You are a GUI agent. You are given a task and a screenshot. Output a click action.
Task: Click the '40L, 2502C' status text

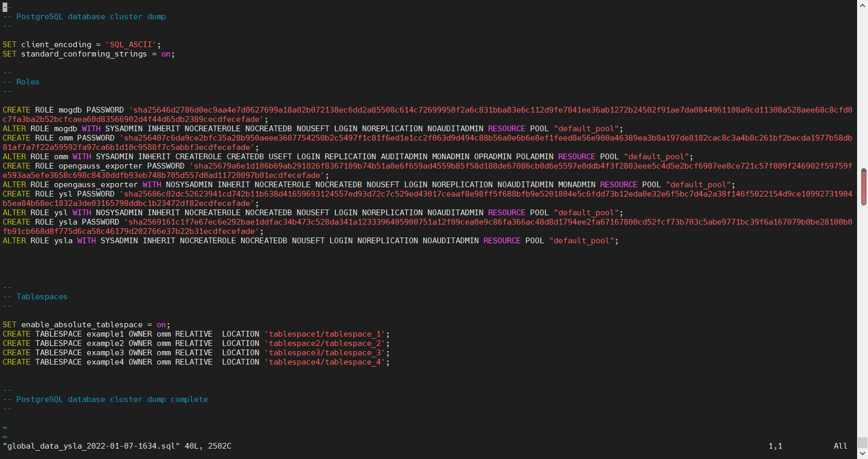tap(208, 446)
